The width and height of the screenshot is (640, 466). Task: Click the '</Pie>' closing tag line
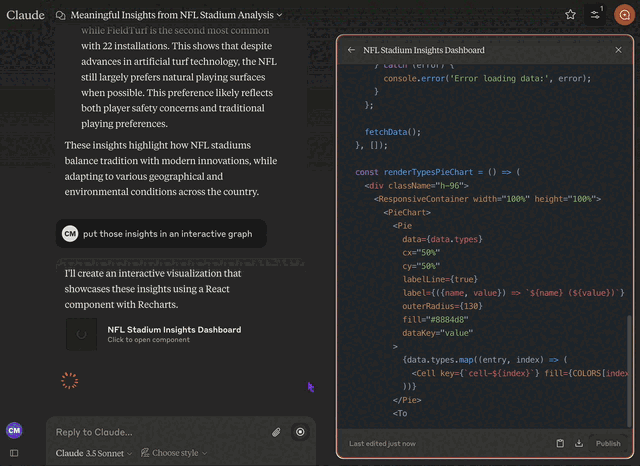coord(407,400)
